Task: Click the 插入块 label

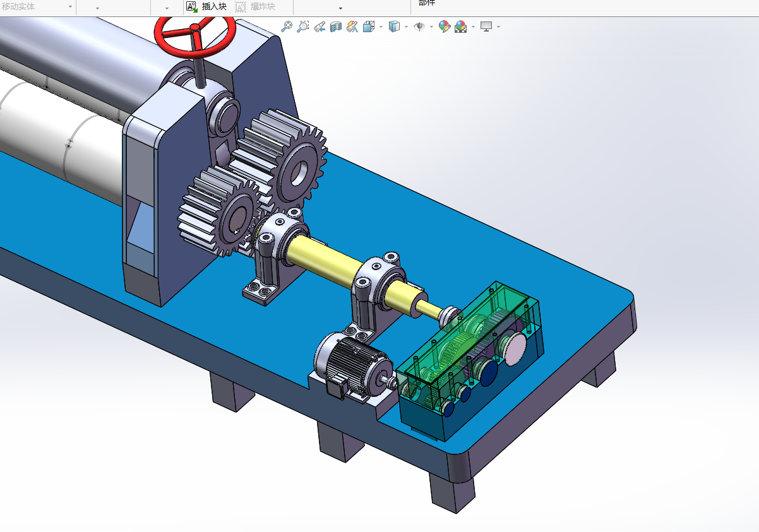Action: tap(214, 6)
